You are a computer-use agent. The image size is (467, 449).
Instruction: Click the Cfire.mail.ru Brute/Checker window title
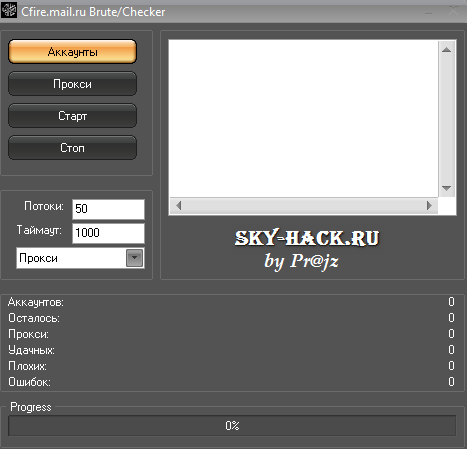93,12
